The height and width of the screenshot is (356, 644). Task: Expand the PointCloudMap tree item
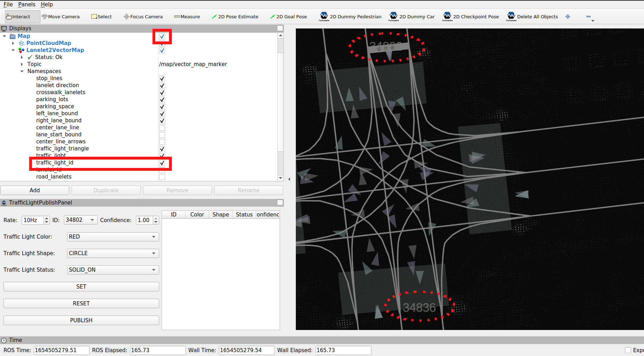click(x=13, y=43)
